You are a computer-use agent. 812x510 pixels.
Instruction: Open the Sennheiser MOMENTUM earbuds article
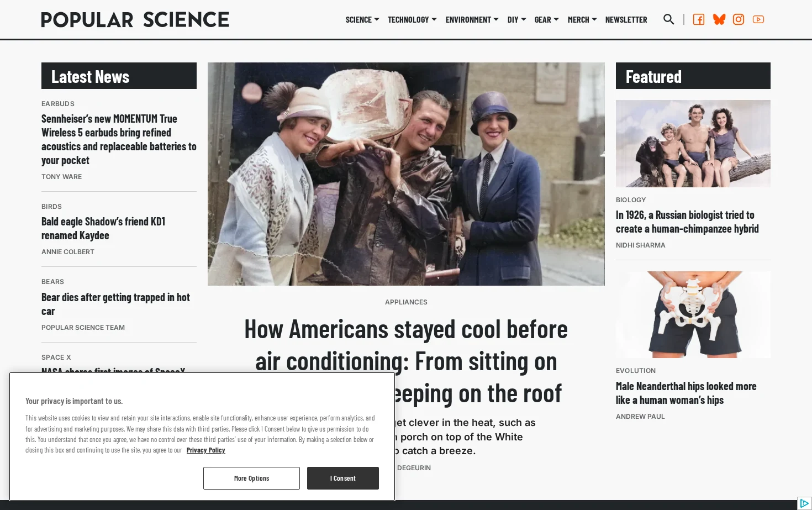(x=119, y=139)
